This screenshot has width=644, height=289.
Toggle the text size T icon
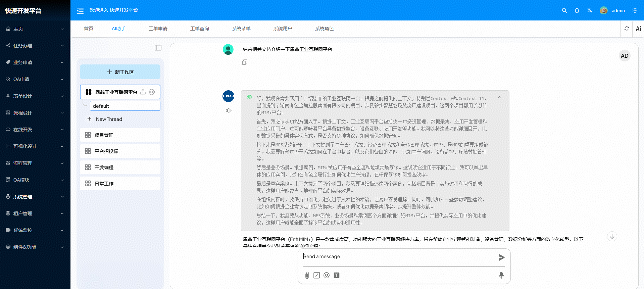pos(337,275)
